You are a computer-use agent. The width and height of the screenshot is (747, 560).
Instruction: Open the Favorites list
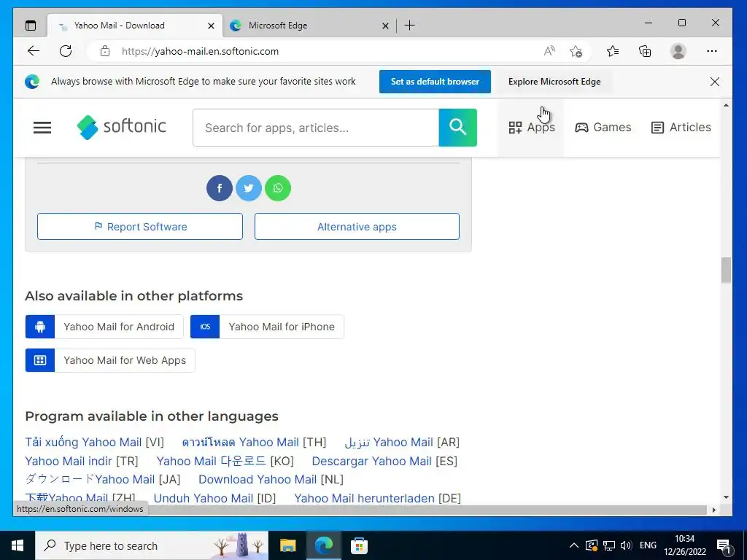pos(613,51)
